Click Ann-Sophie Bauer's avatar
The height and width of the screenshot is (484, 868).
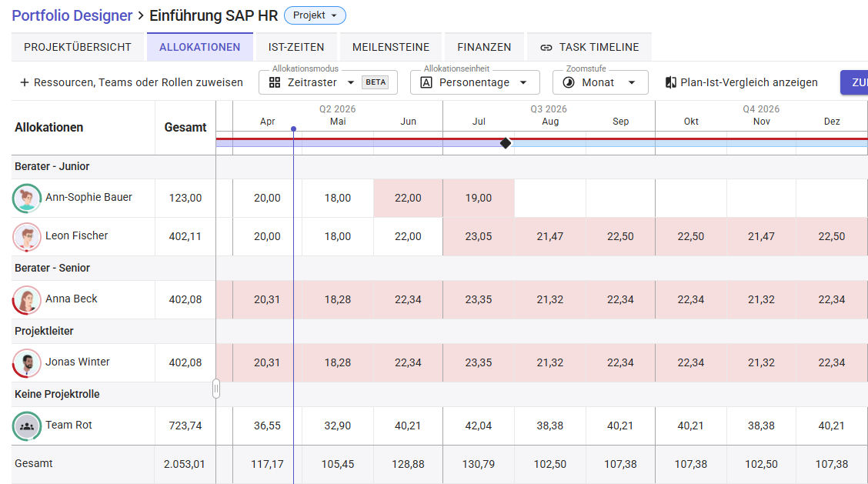coord(27,199)
